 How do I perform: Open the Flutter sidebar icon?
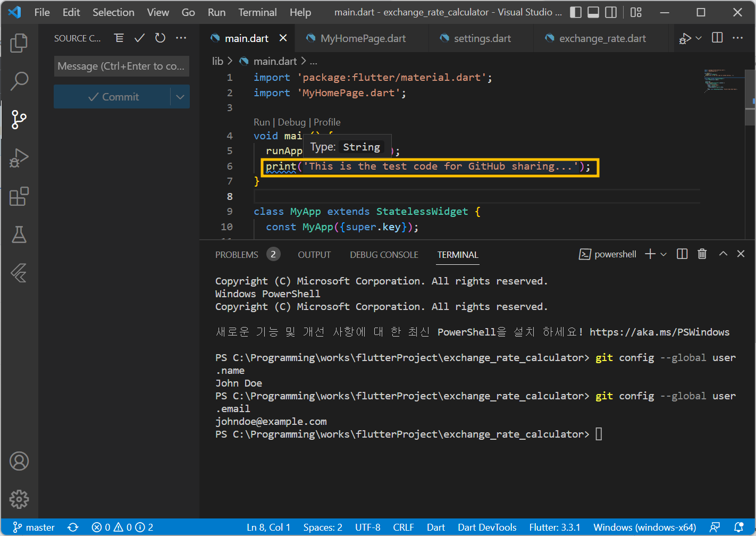point(19,273)
